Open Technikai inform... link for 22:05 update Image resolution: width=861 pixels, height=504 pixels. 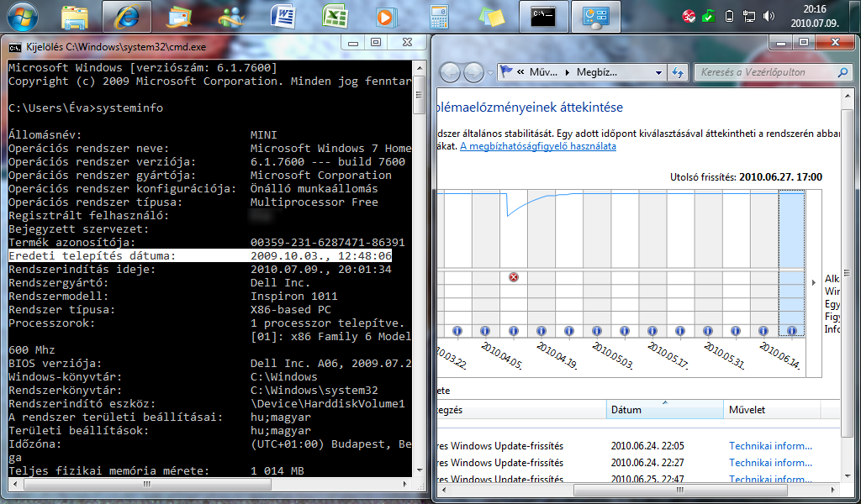[770, 446]
